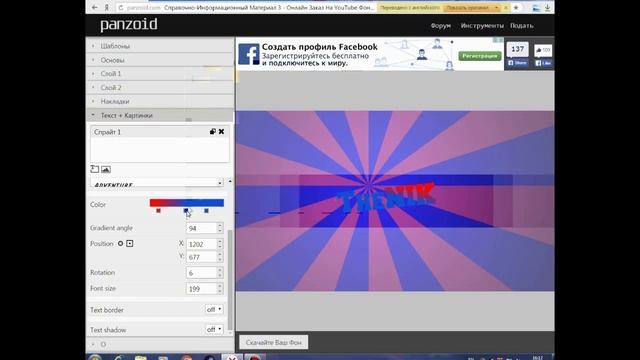640x360 pixels.
Task: Open the Windows Start menu
Action: 95,358
